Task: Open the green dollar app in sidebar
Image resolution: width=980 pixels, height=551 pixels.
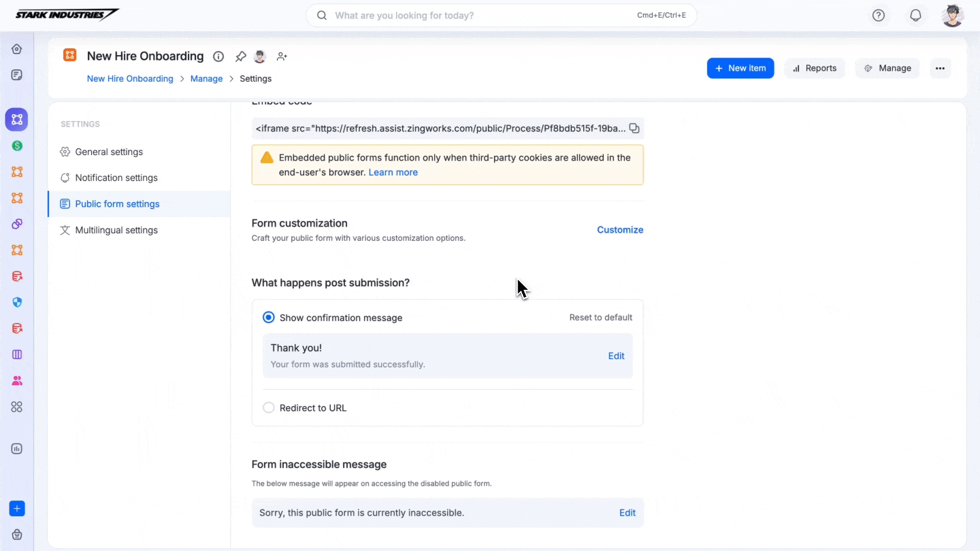Action: pyautogui.click(x=17, y=146)
